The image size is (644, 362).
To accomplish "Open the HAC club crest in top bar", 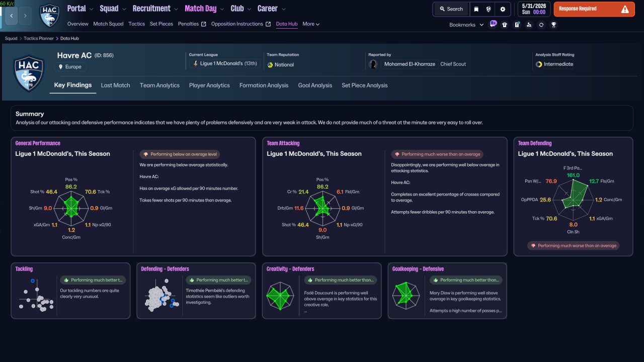I will [x=49, y=16].
